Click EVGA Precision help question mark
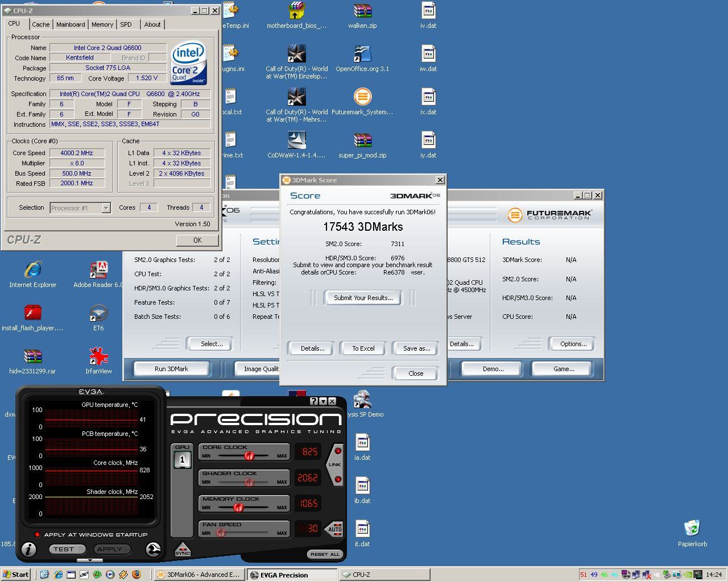The image size is (728, 582). pyautogui.click(x=313, y=401)
